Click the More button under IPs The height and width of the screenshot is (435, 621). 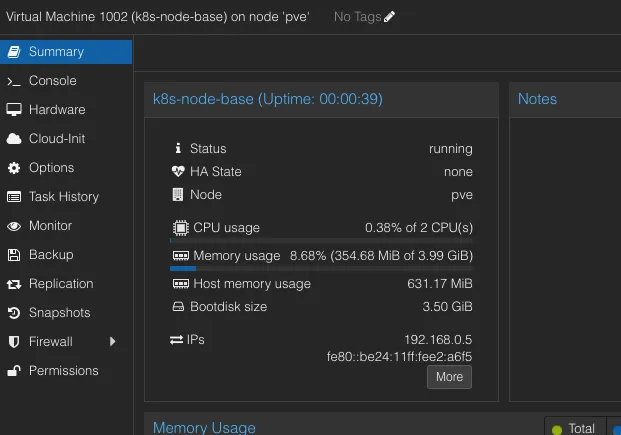point(449,377)
